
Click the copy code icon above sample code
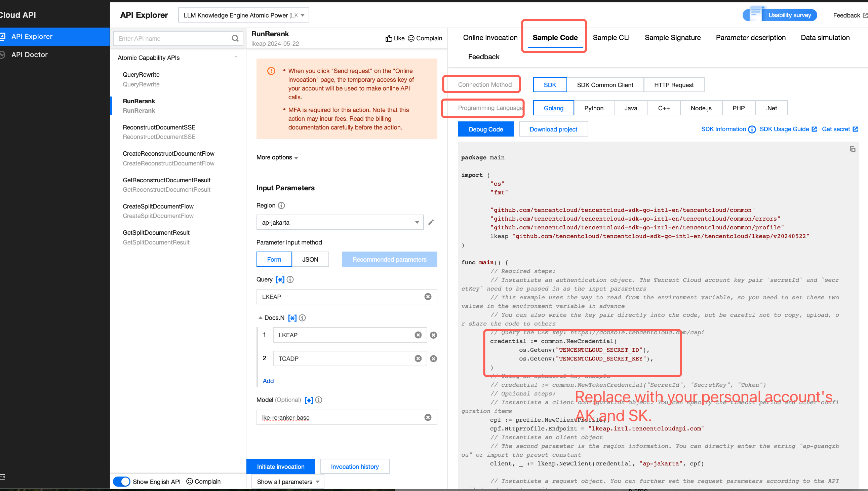[x=852, y=149]
